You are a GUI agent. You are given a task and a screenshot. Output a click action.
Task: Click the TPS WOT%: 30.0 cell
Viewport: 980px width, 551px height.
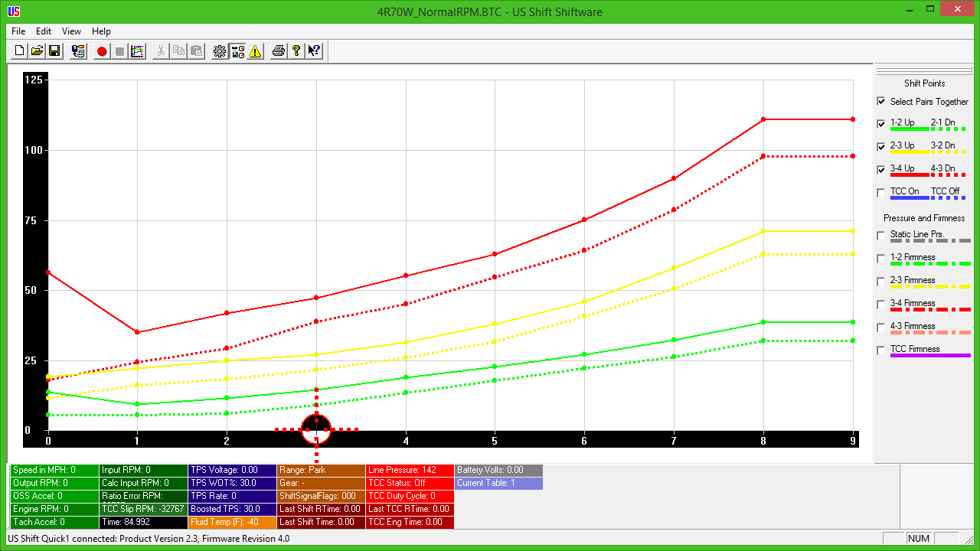[x=232, y=483]
